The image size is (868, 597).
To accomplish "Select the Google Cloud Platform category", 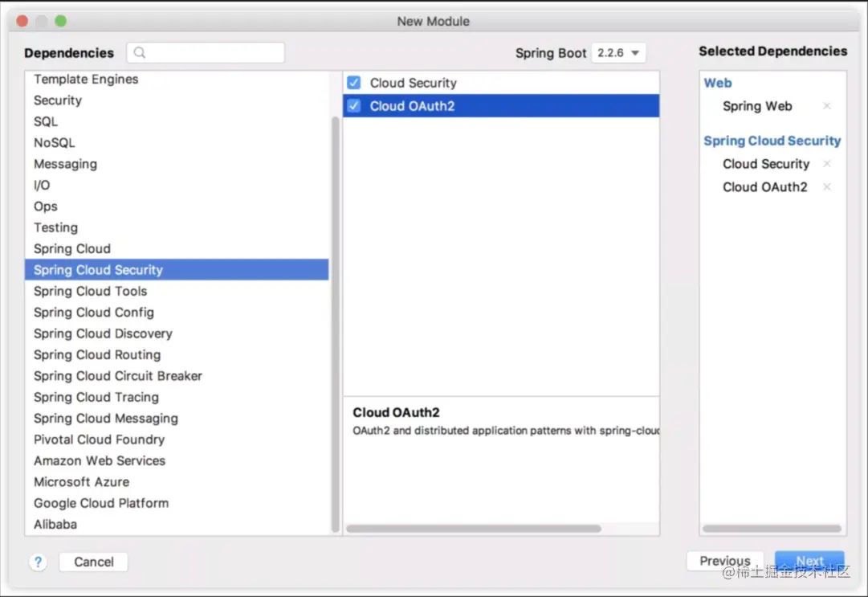I will [x=177, y=503].
